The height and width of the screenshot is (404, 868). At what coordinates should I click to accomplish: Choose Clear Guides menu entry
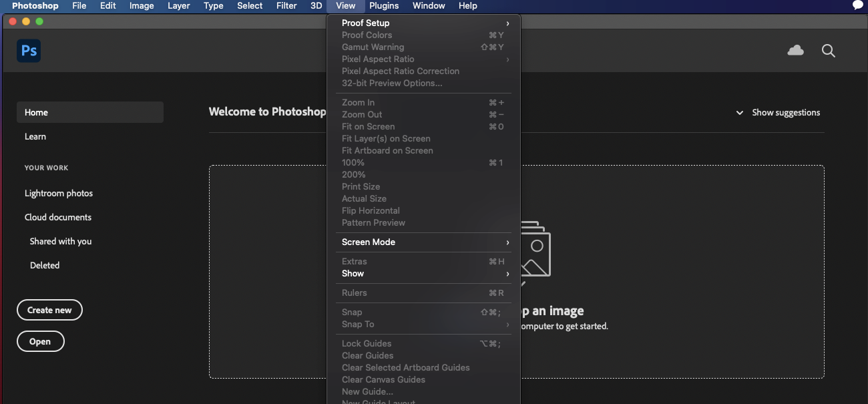pyautogui.click(x=423, y=355)
